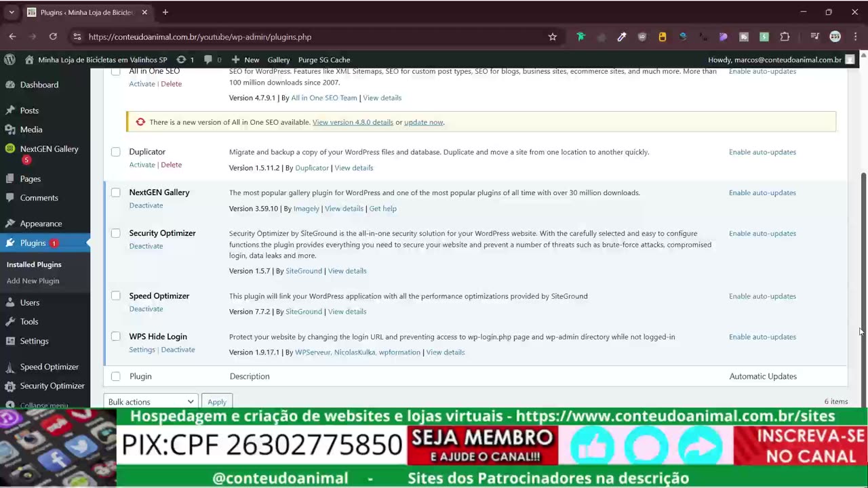Click update now for All in One SEO
Image resolution: width=868 pixels, height=488 pixels.
coord(424,122)
